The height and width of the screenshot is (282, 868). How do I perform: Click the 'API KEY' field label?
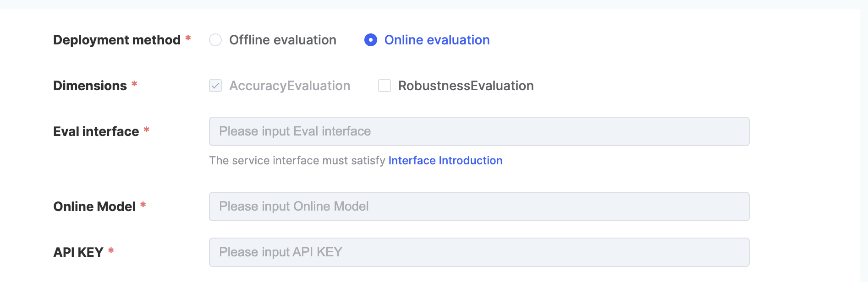coord(78,253)
